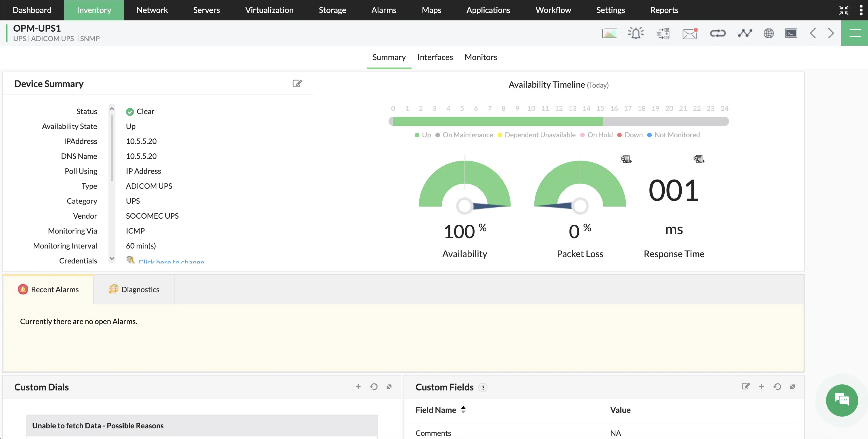Click the IPAddress value 10.5.5.20
The height and width of the screenshot is (439, 868).
pos(141,141)
